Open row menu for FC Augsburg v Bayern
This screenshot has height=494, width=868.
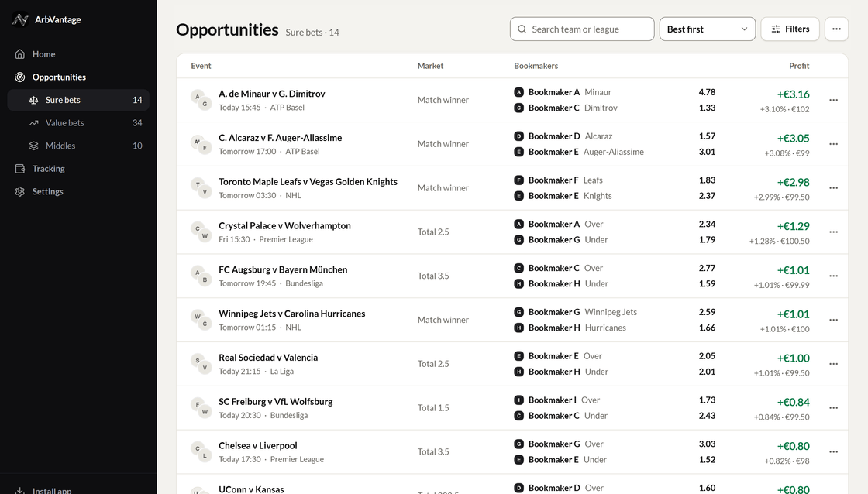click(x=834, y=276)
